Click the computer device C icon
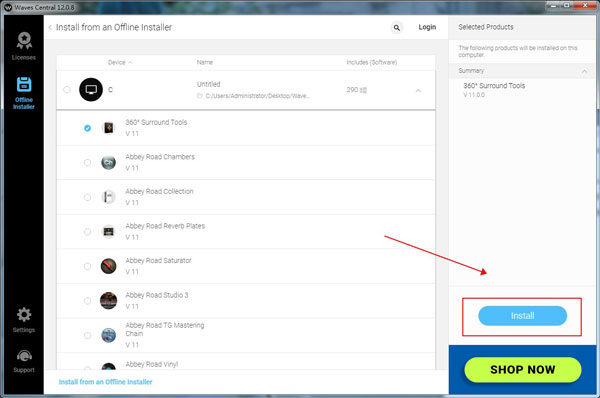This screenshot has height=398, width=600. pos(91,90)
